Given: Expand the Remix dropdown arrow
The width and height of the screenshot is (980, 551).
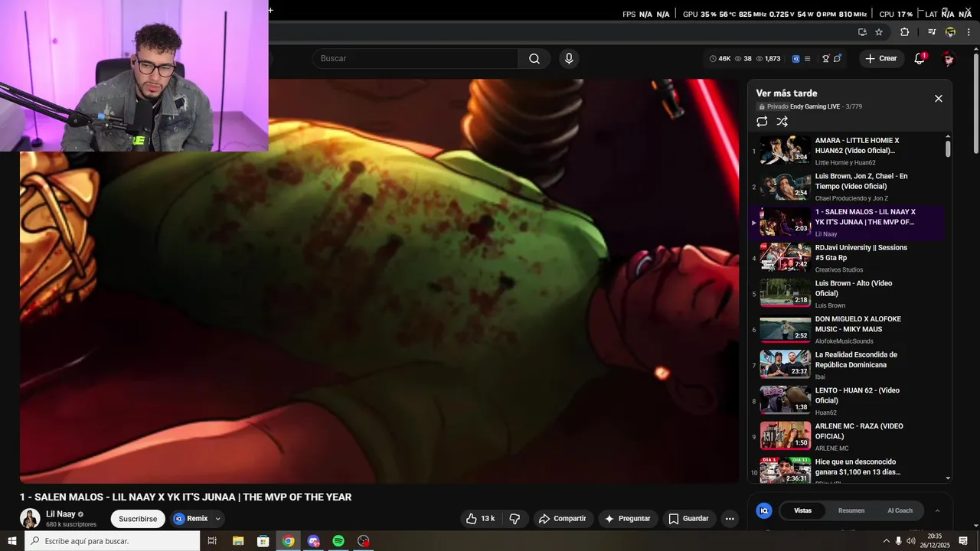Looking at the screenshot, I should tap(217, 519).
